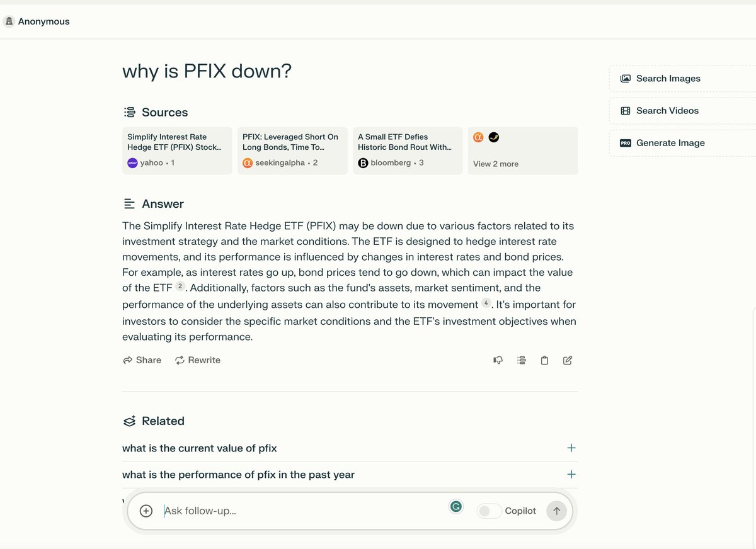
Task: Click the attach plus icon in follow-up box
Action: click(146, 511)
